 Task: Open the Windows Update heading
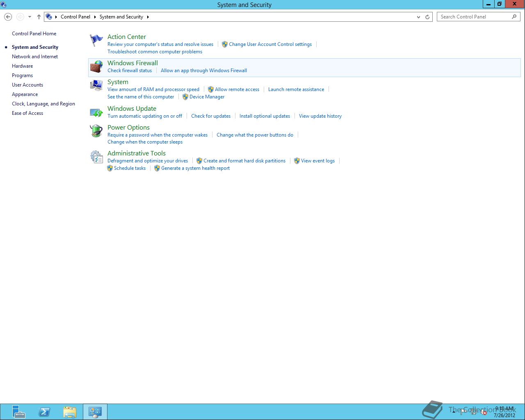point(132,109)
